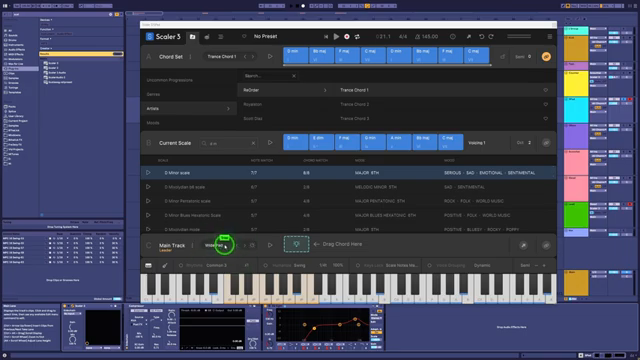Preview the D Minor scale row
This screenshot has height=360, width=640.
[148, 173]
